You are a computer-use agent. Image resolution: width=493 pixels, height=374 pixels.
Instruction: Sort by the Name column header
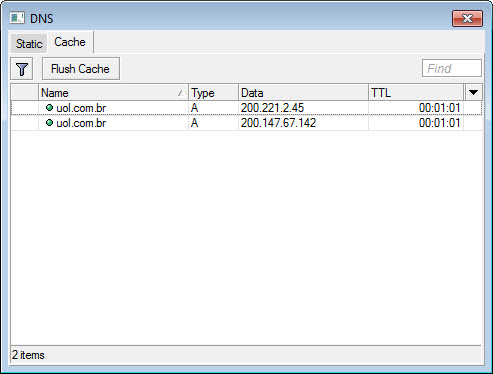[113, 92]
